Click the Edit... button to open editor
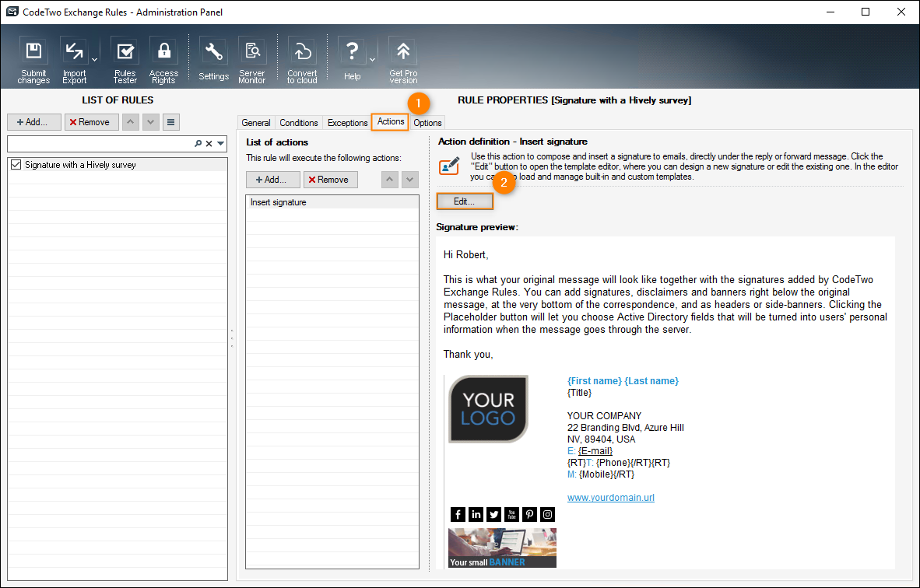The height and width of the screenshot is (588, 920). coord(464,201)
